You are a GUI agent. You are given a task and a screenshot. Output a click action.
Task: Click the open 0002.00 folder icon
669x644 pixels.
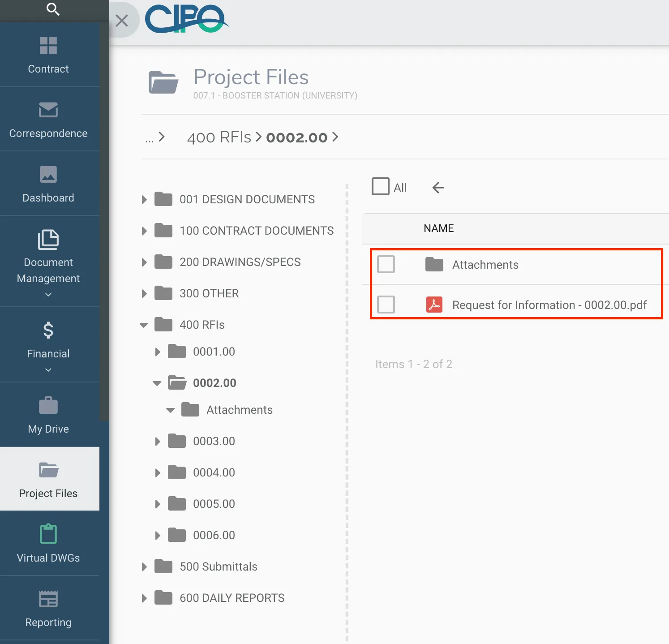177,383
